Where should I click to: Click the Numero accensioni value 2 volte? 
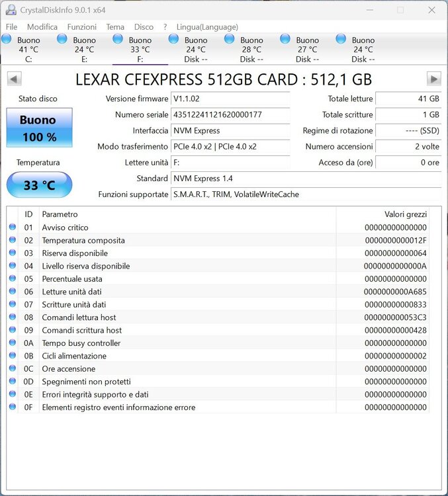tap(408, 146)
